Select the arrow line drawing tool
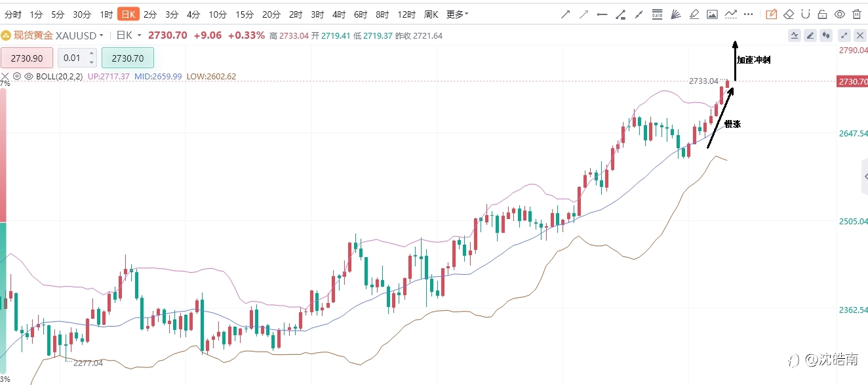 point(566,14)
